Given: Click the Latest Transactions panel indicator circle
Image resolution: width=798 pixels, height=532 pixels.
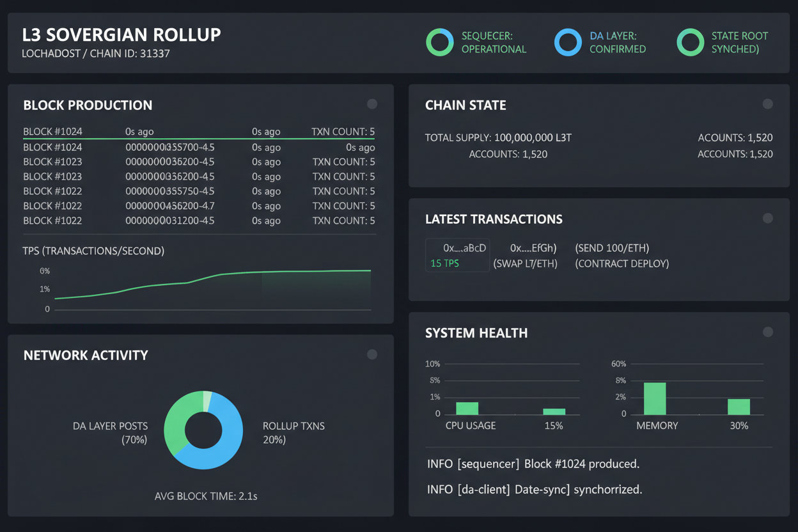Looking at the screenshot, I should (x=767, y=217).
